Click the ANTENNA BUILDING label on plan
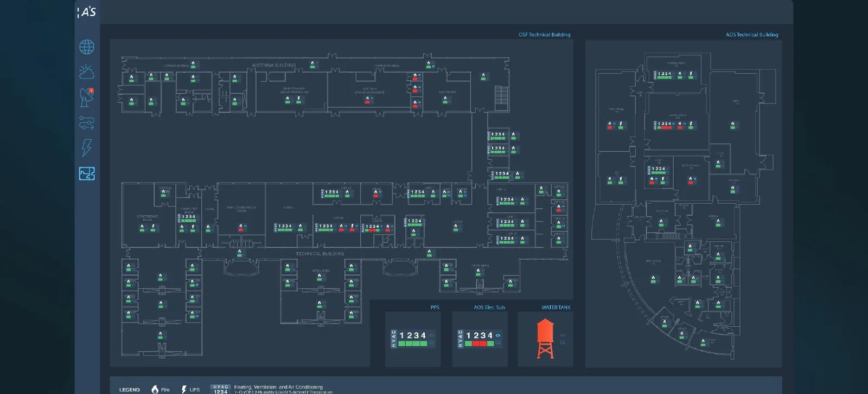This screenshot has width=868, height=394. click(x=274, y=65)
